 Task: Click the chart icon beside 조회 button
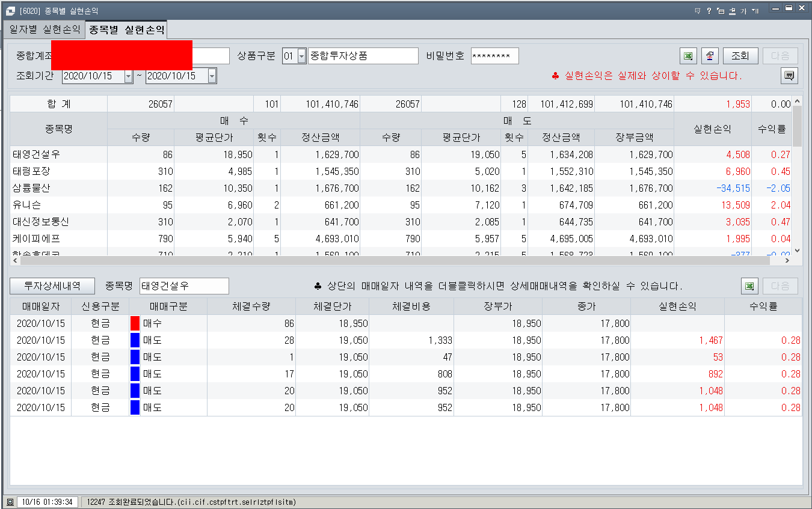pos(710,56)
